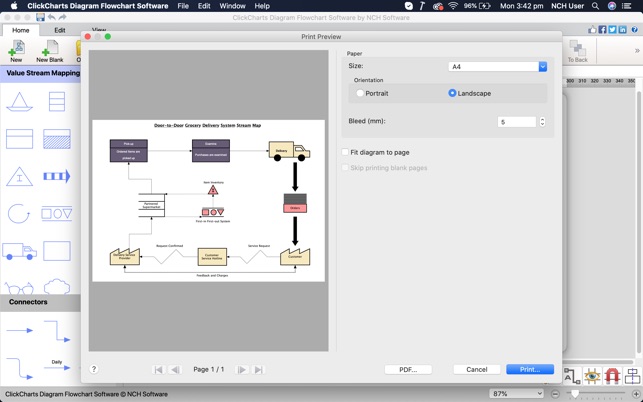Click the redo arrow in title bar

(62, 17)
